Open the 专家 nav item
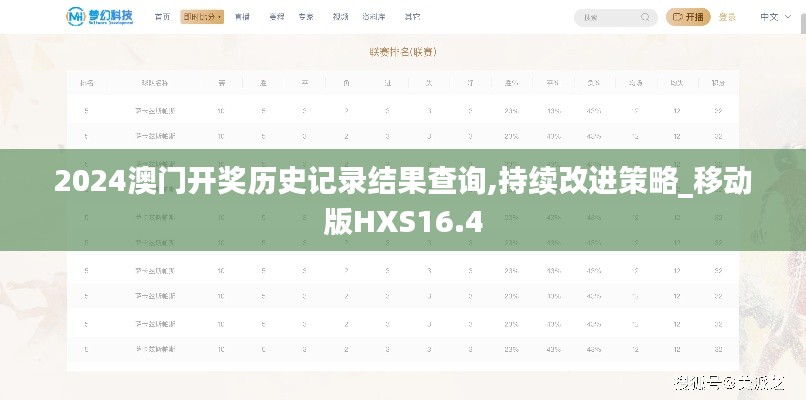This screenshot has width=806, height=400. pos(306,16)
